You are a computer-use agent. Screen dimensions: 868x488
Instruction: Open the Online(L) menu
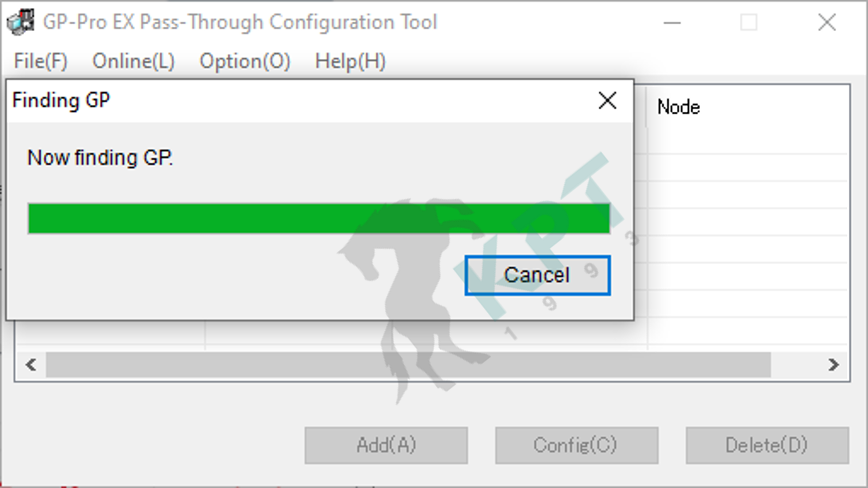tap(134, 61)
